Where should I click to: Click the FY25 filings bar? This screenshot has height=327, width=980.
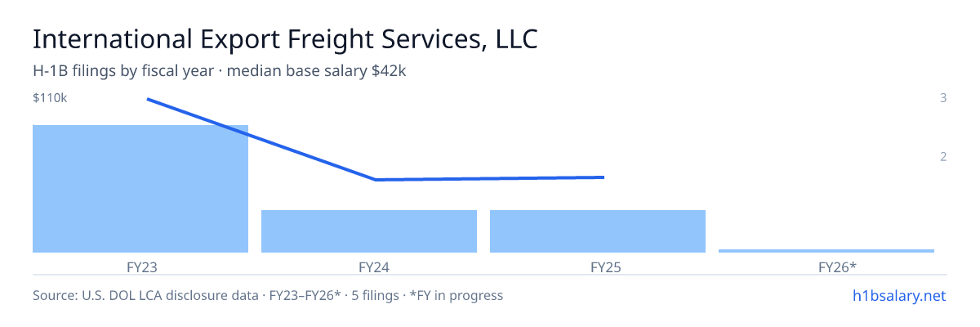click(598, 231)
